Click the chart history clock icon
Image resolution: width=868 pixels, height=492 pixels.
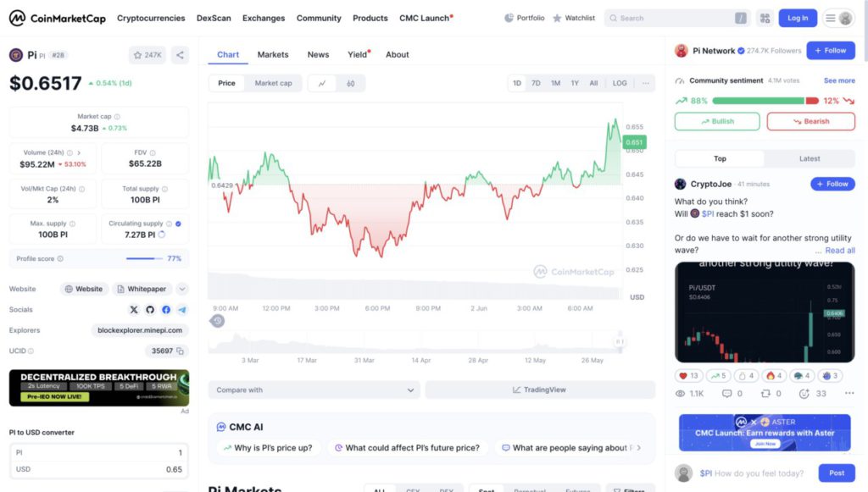(x=217, y=321)
